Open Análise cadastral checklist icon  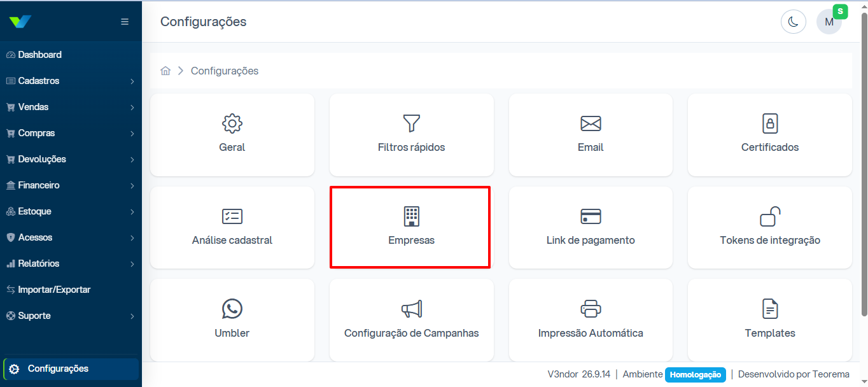232,216
